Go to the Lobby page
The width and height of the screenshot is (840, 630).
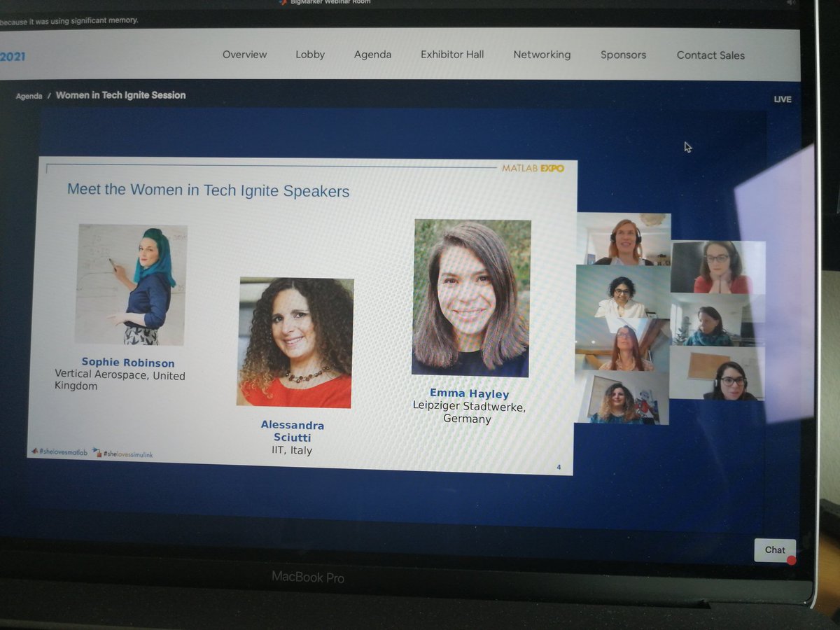point(310,55)
